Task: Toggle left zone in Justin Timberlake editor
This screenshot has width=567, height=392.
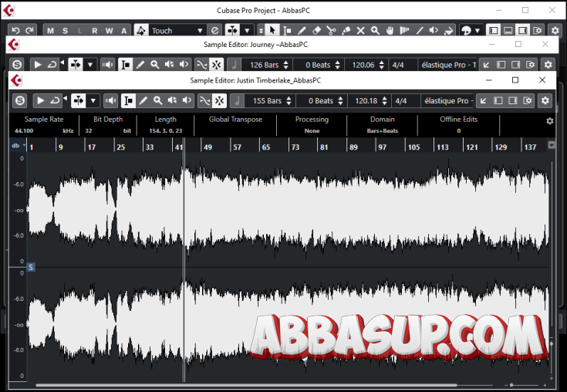Action: [x=498, y=100]
